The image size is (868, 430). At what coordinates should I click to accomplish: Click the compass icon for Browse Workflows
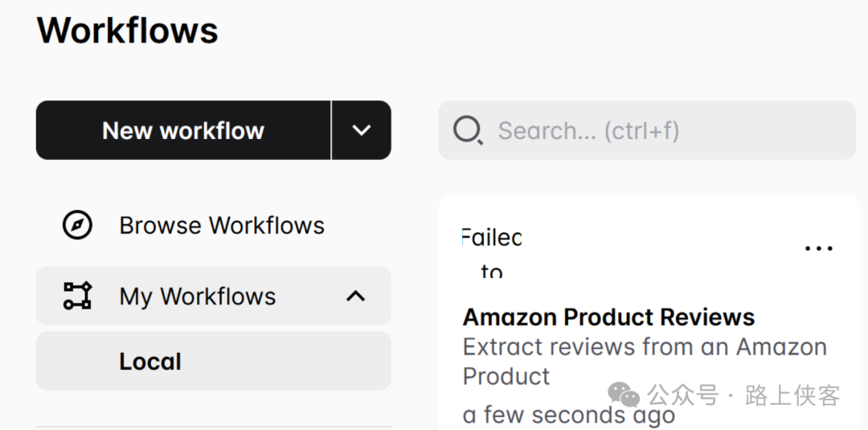pos(78,225)
